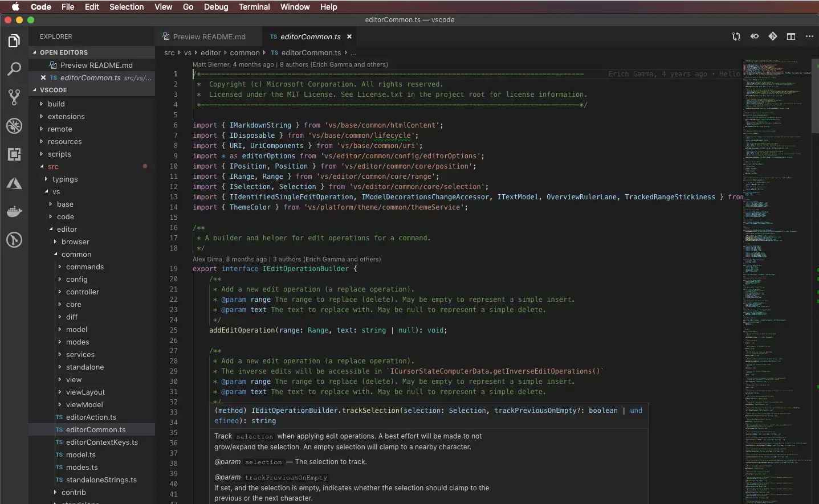This screenshot has width=819, height=504.
Task: Open the Debug view with bug icon
Action: pos(14,126)
